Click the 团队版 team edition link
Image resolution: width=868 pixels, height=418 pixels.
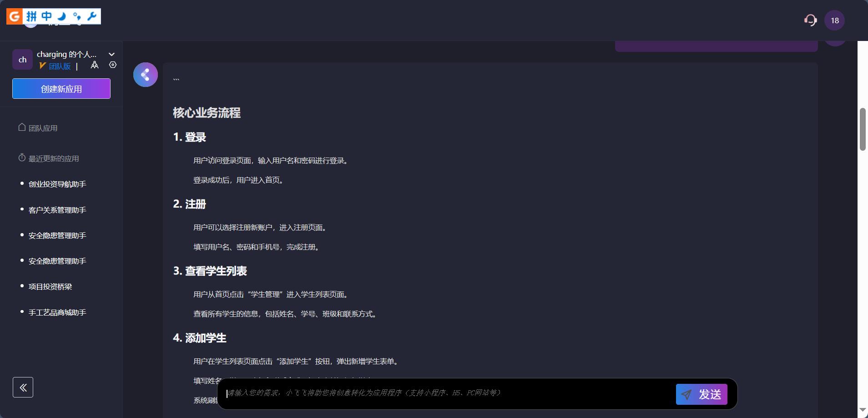tap(60, 66)
